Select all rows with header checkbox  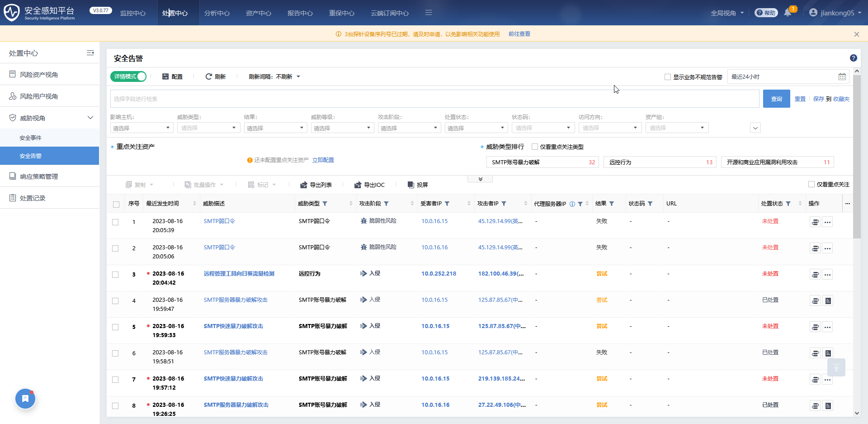(116, 205)
